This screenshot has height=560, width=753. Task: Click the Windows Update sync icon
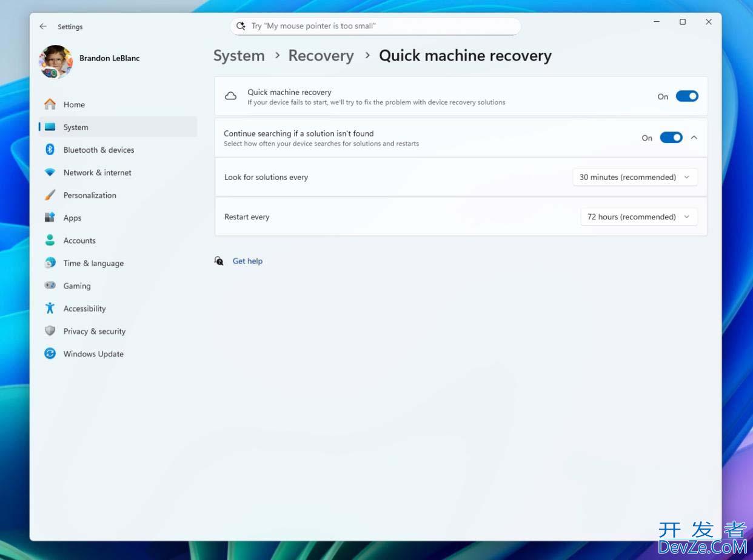50,354
